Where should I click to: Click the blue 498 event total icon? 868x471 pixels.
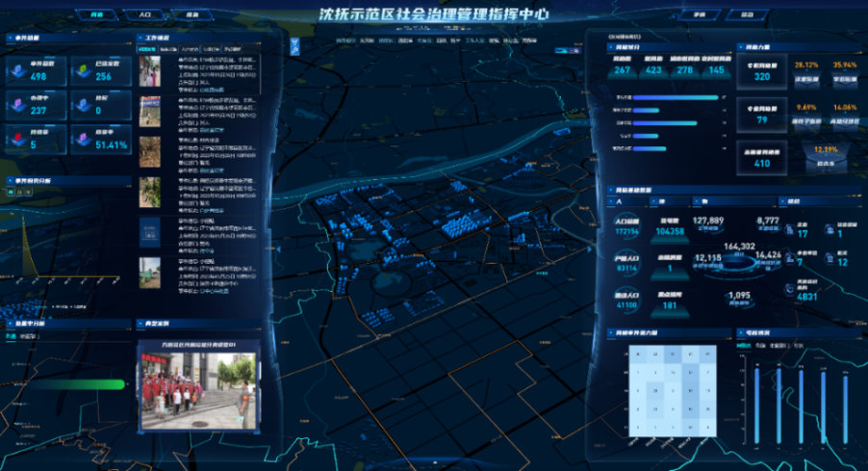click(18, 70)
